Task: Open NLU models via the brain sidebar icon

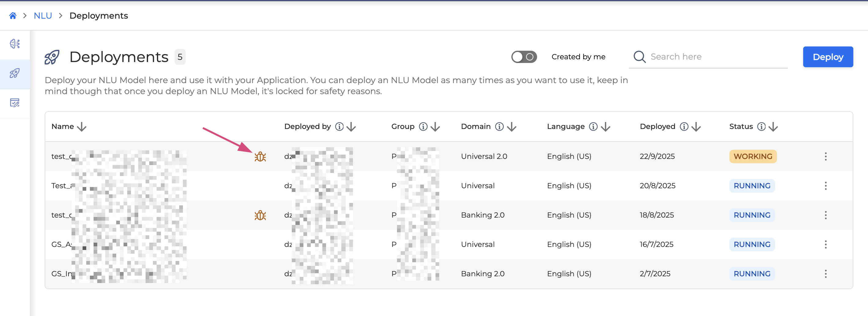Action: pyautogui.click(x=15, y=44)
